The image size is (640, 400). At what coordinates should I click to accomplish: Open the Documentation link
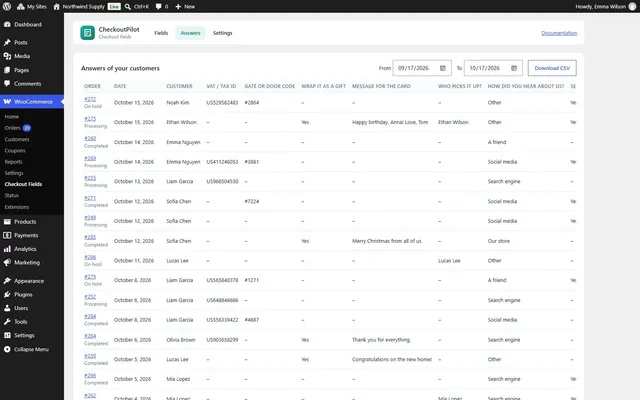point(559,33)
